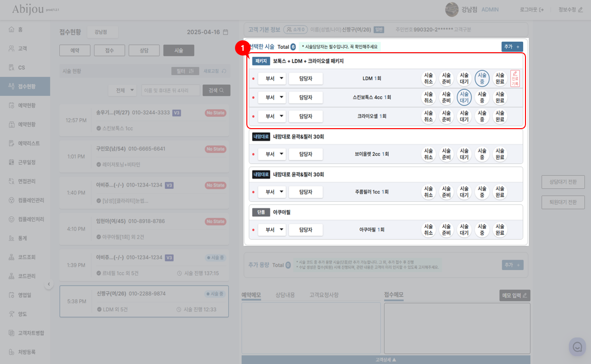The image size is (591, 364).
Task: Set 스킨보톡스 4cc to 시술취소
Action: 429,97
